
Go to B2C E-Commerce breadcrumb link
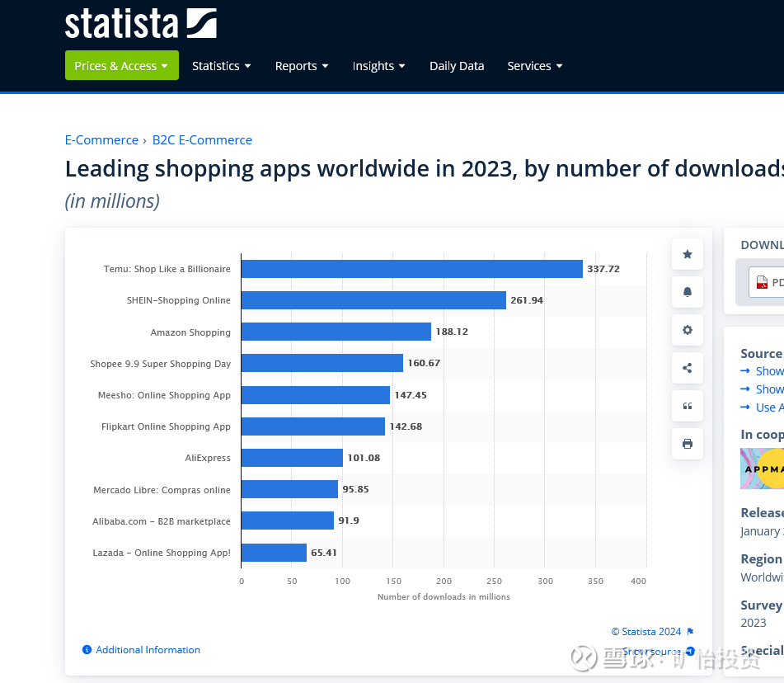tap(202, 140)
